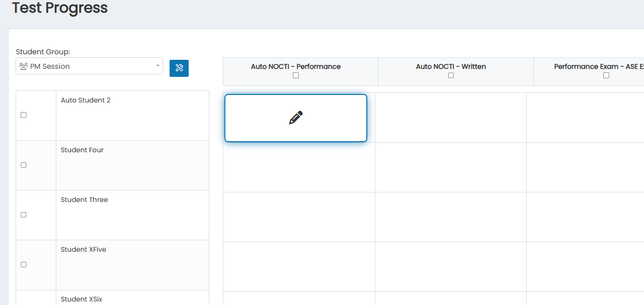Check the box for Student XFive

point(24,264)
